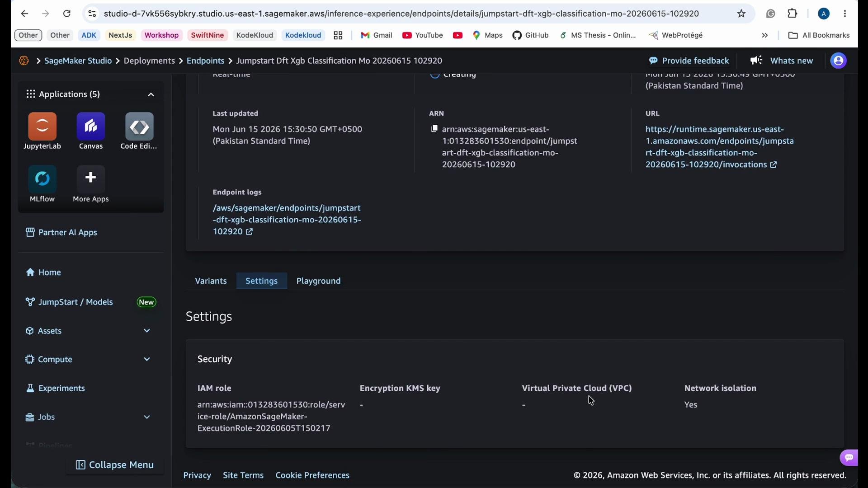Click Provide feedback
This screenshot has width=868, height=488.
coord(689,61)
